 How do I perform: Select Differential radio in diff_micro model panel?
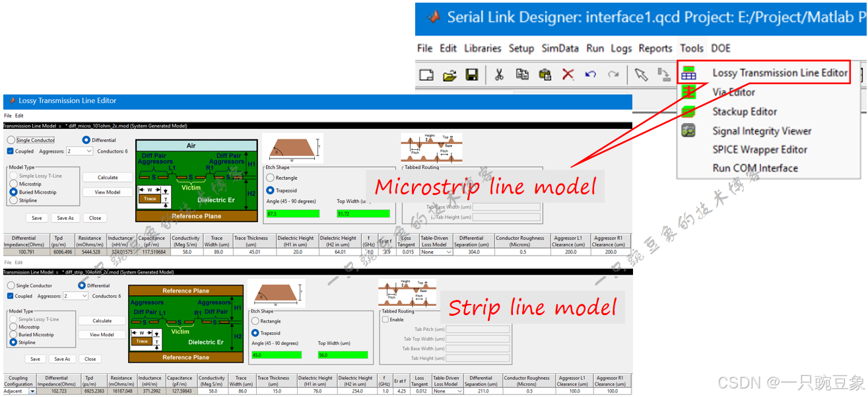click(86, 140)
